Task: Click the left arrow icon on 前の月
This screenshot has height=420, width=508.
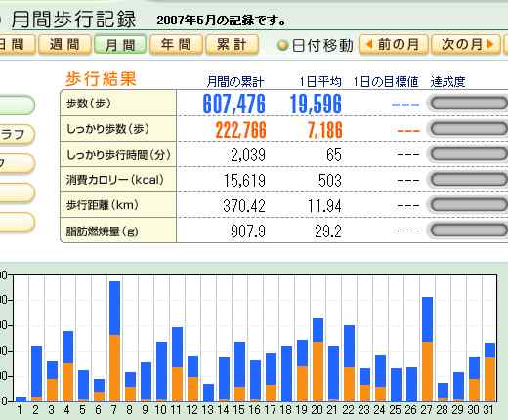Action: pyautogui.click(x=369, y=44)
